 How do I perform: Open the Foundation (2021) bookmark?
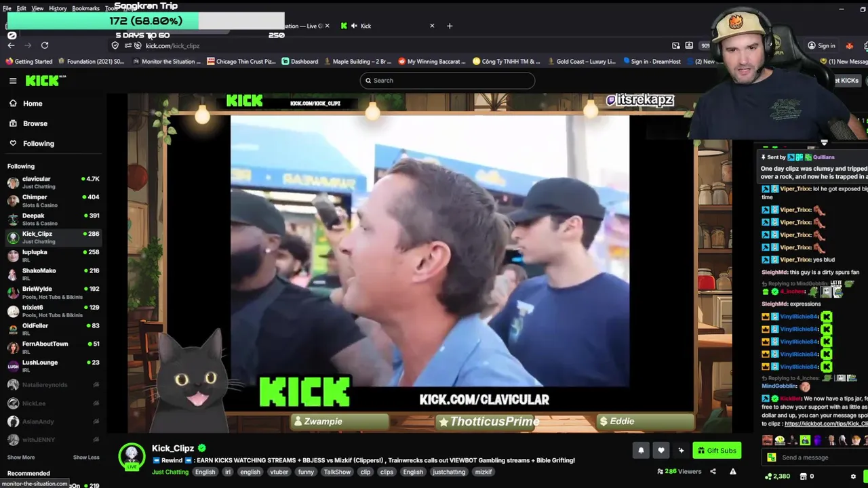pos(91,61)
